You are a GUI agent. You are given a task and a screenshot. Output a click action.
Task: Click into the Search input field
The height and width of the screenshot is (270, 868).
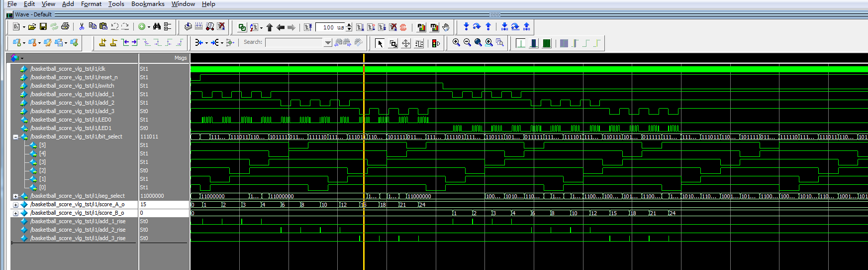click(x=294, y=43)
